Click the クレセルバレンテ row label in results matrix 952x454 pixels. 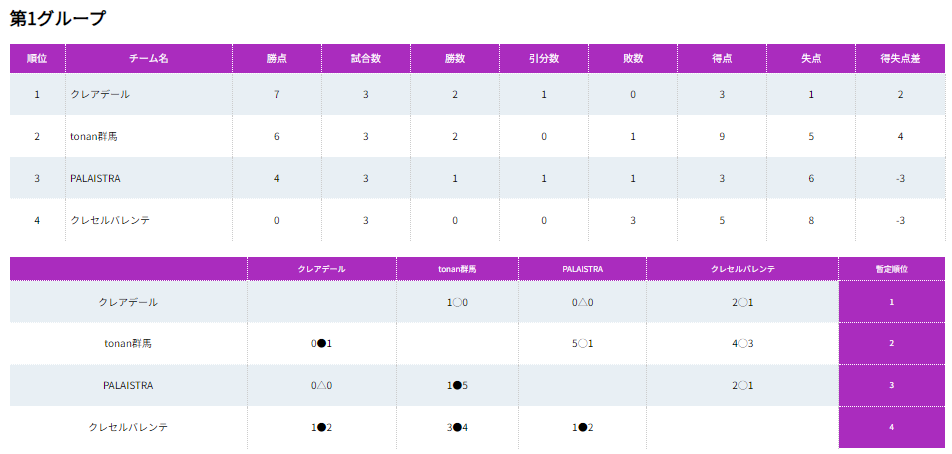click(x=128, y=427)
